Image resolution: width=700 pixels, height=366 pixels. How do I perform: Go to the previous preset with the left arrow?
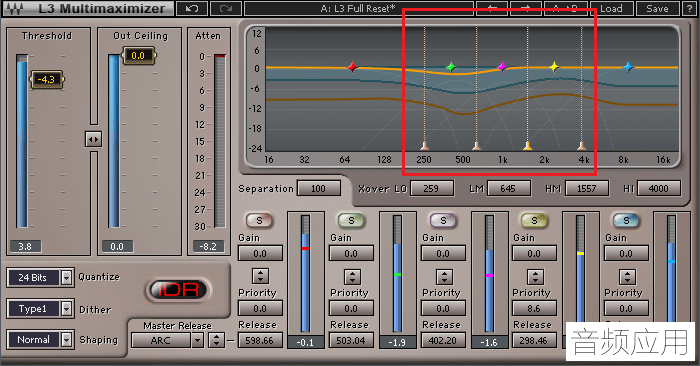tap(492, 8)
